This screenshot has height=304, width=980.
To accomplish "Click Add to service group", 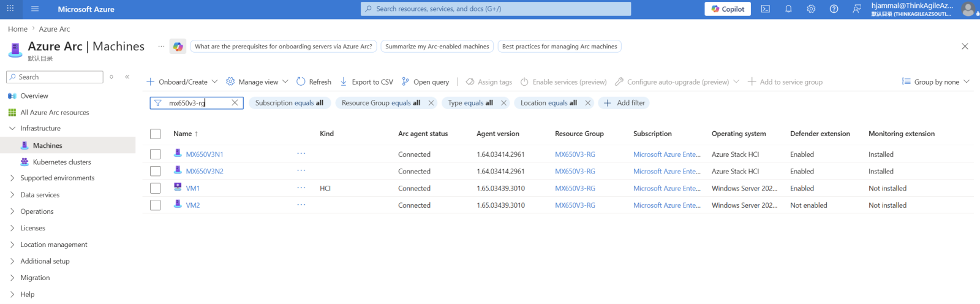I will click(x=785, y=82).
